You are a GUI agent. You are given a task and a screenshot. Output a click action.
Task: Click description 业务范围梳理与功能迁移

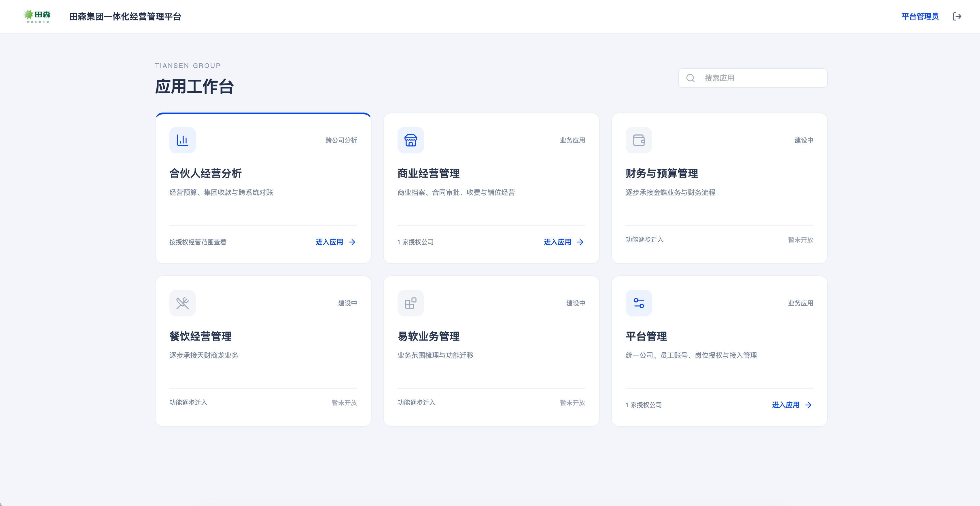coord(435,355)
